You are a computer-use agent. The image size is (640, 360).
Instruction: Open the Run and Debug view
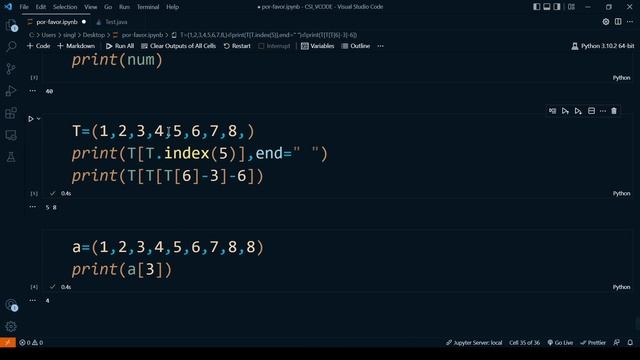tap(11, 91)
